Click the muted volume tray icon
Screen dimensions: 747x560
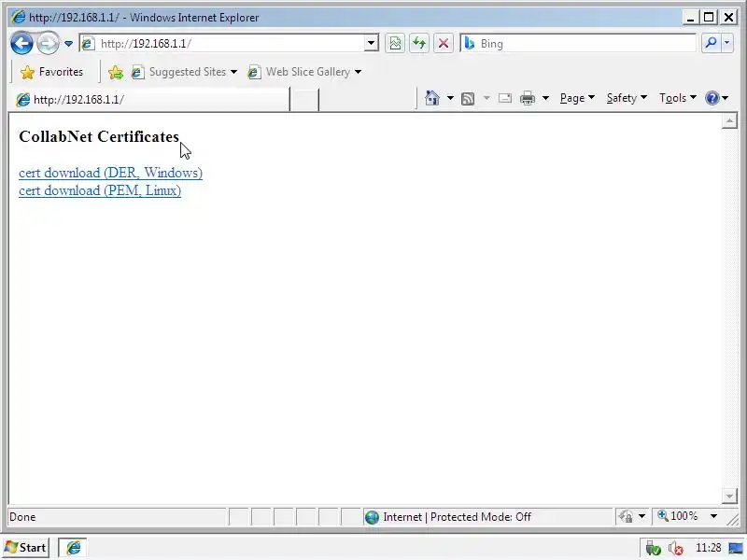675,549
